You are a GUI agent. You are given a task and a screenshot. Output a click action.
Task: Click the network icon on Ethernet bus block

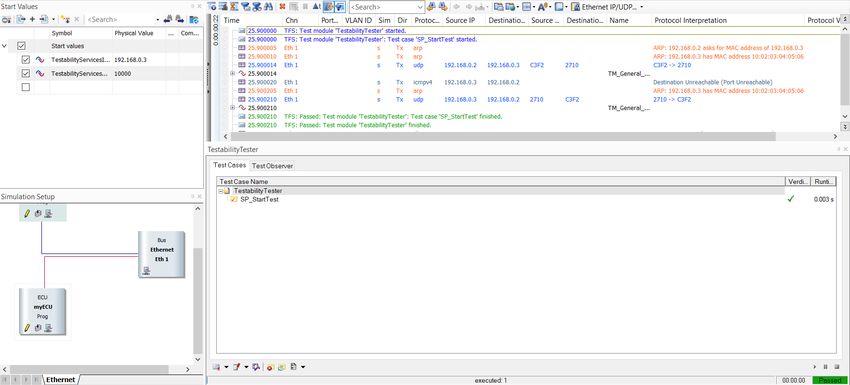[146, 271]
